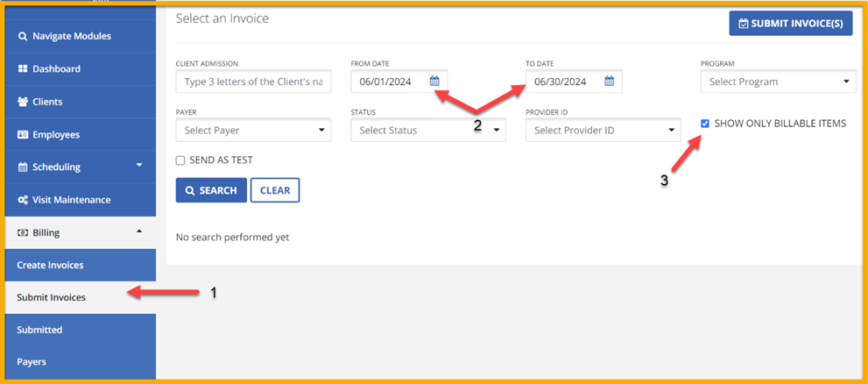Go to Submitted in Billing menu
Image resolution: width=868 pixels, height=384 pixels.
39,330
